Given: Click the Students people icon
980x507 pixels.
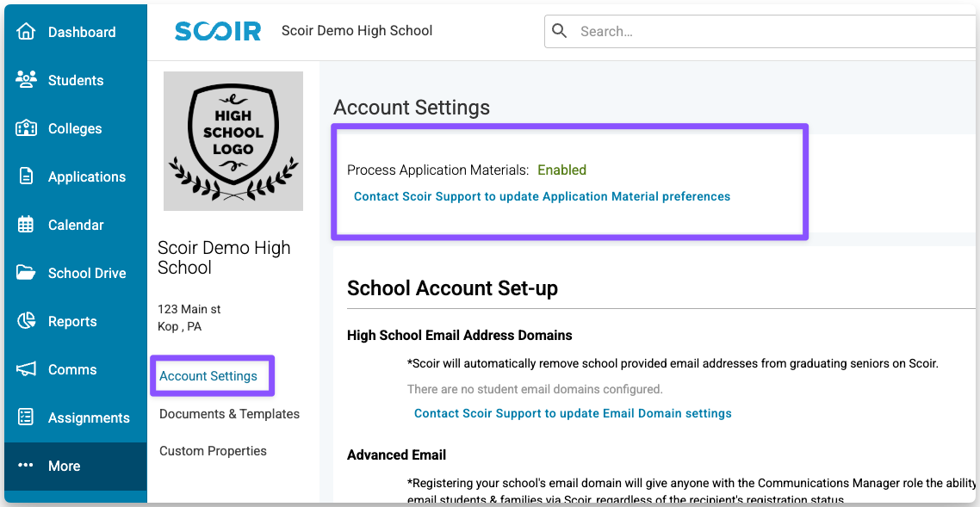Looking at the screenshot, I should click(x=26, y=80).
